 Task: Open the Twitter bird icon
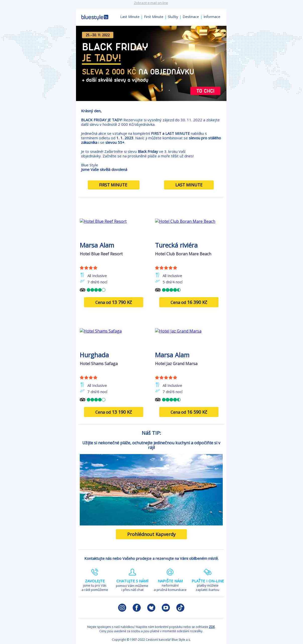[151, 607]
